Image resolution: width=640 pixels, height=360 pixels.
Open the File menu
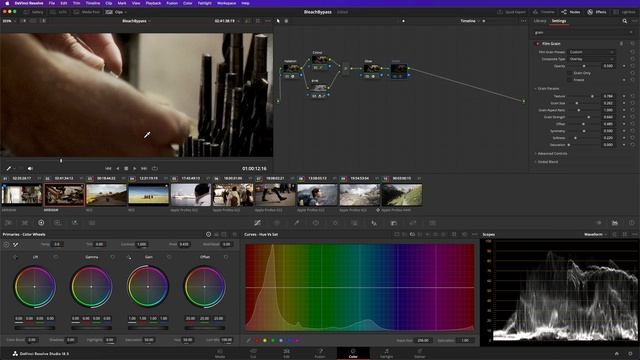click(52, 3)
